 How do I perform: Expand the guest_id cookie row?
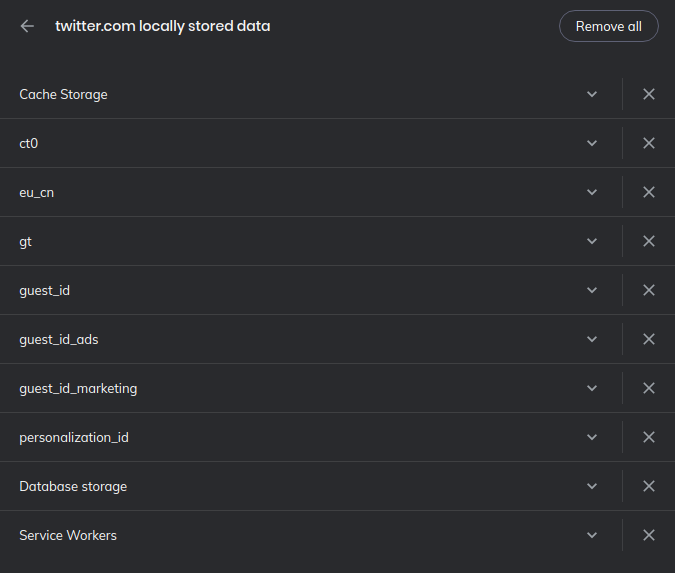(592, 291)
